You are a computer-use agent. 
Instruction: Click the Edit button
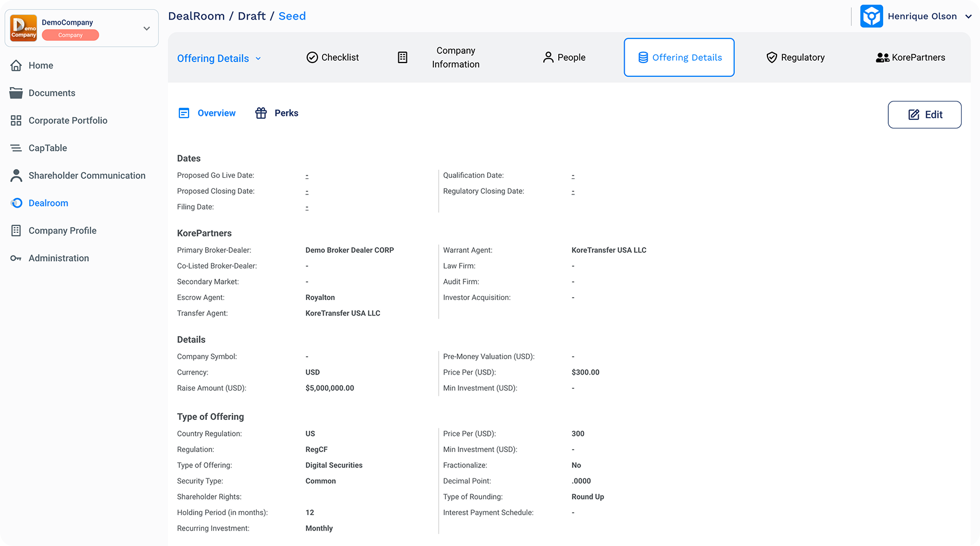924,115
